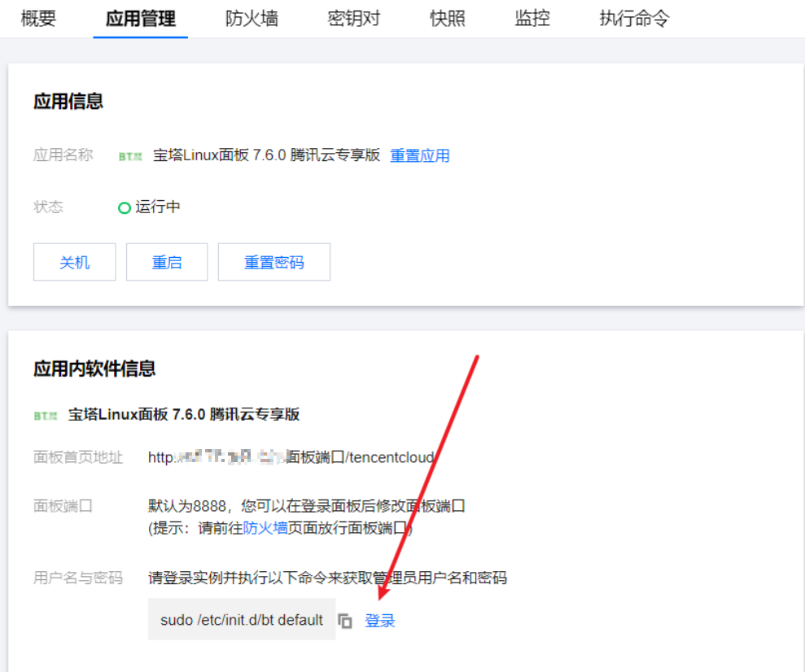Select the 应用管理 tab
The width and height of the screenshot is (805, 672).
(141, 19)
